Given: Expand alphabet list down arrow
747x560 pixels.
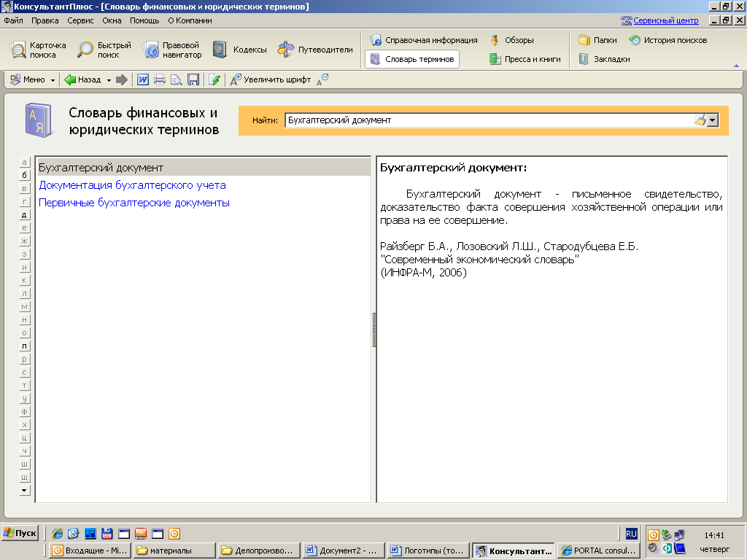Looking at the screenshot, I should tap(24, 490).
